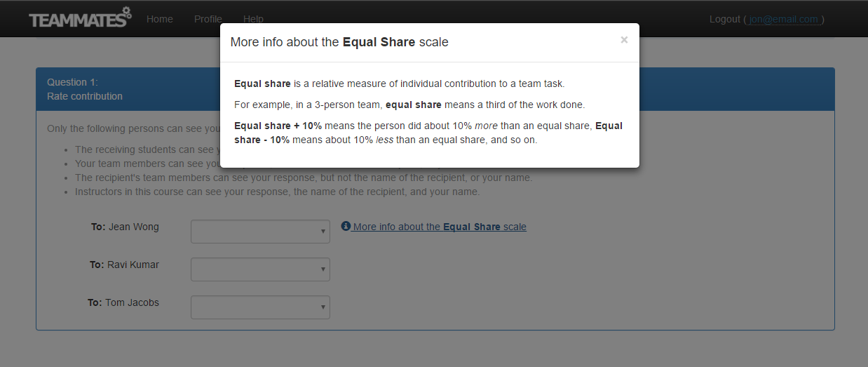Click the info icon beside Equal Share link
The width and height of the screenshot is (868, 367).
pos(346,226)
